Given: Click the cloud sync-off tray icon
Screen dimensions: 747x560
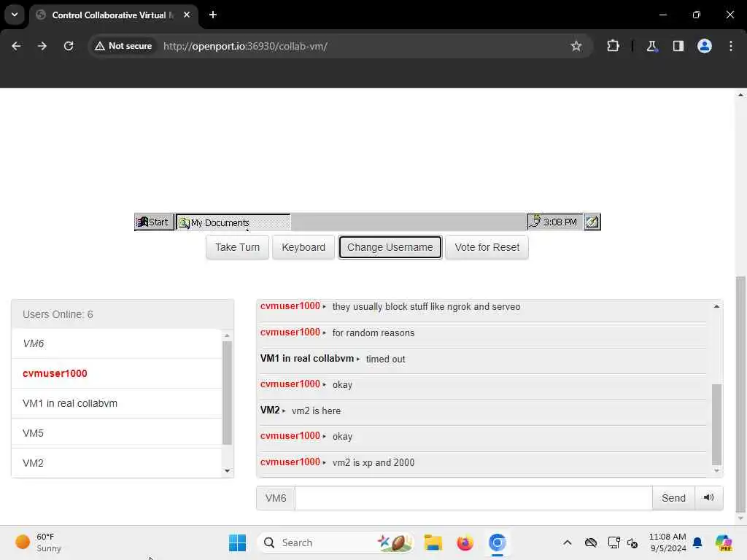Looking at the screenshot, I should [x=591, y=542].
